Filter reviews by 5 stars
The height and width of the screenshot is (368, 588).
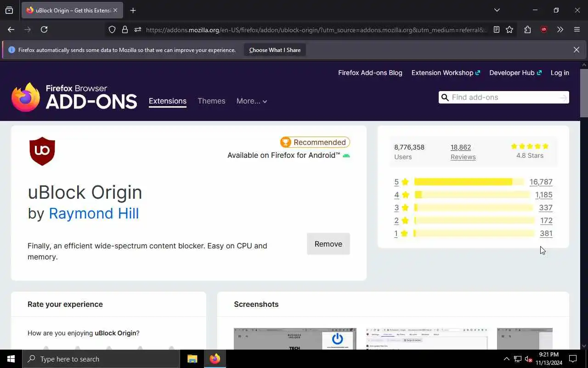click(x=401, y=182)
